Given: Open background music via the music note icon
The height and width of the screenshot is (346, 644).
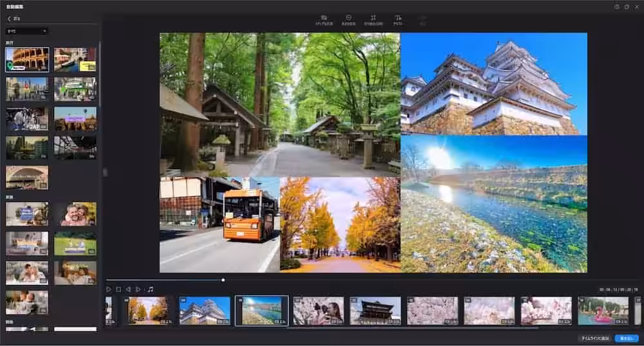Looking at the screenshot, I should tap(150, 289).
